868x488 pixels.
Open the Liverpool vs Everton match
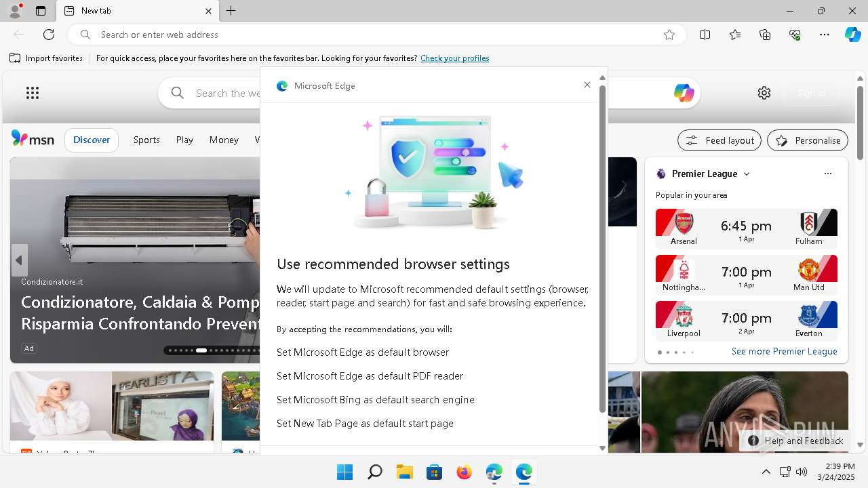point(747,321)
